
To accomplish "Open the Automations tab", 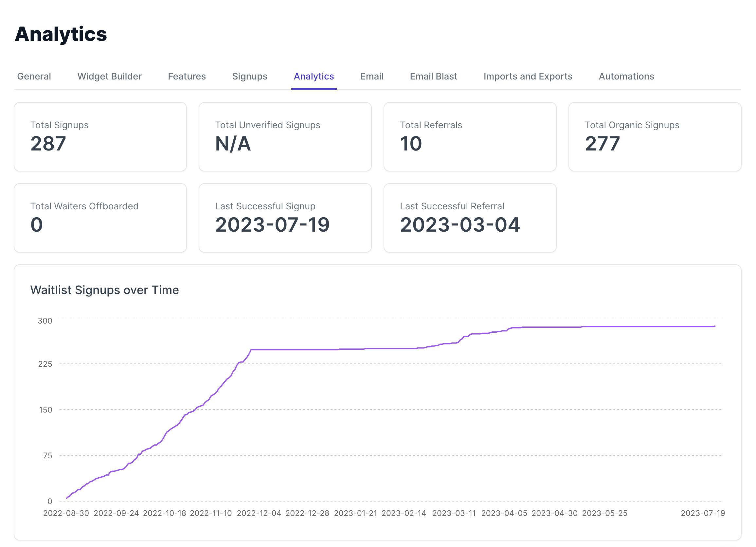I will coord(626,76).
